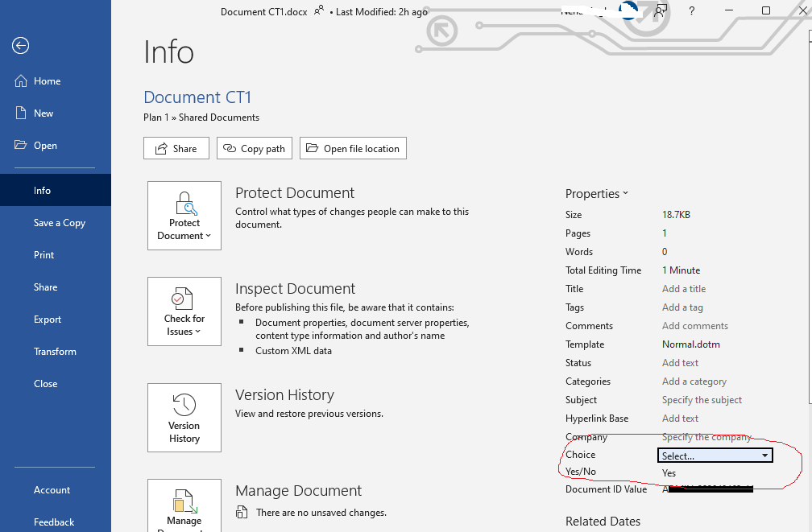The image size is (812, 532).
Task: Click the Add a tag field
Action: (682, 307)
